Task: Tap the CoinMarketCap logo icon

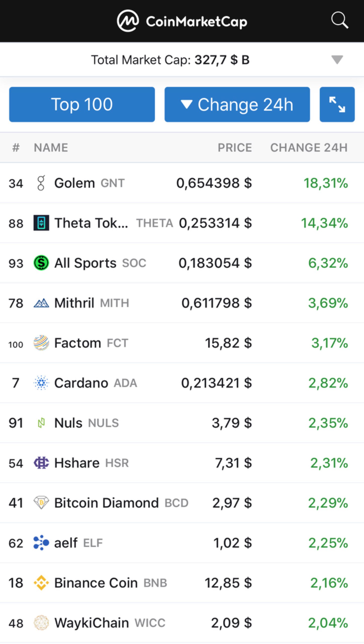Action: pyautogui.click(x=128, y=21)
